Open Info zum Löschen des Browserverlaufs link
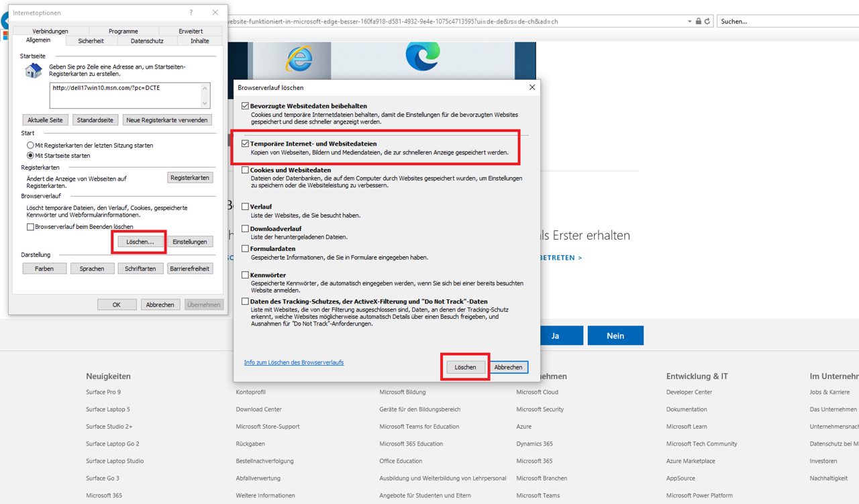 point(293,362)
